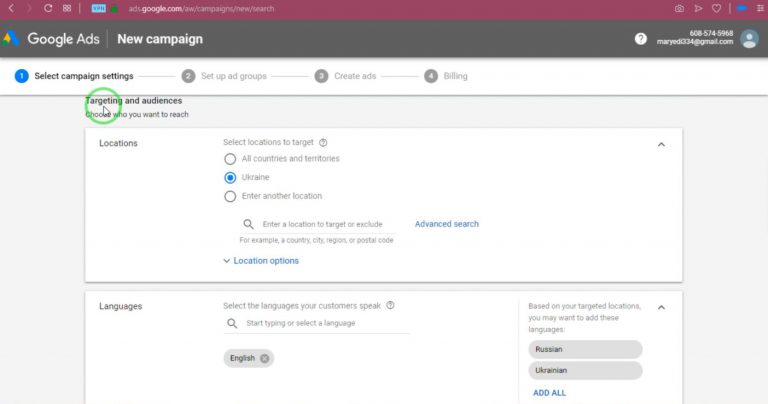Open the account profile avatar
768x404 pixels.
[749, 39]
